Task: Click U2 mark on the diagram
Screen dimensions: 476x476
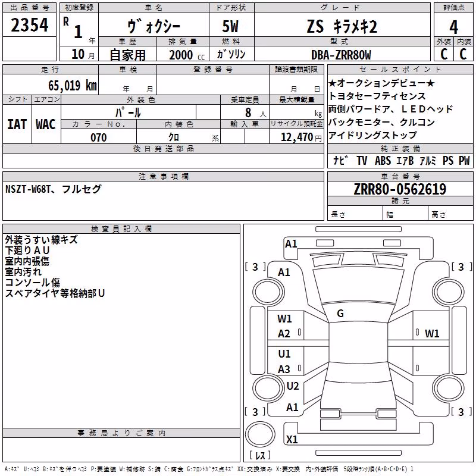Action: click(x=293, y=386)
